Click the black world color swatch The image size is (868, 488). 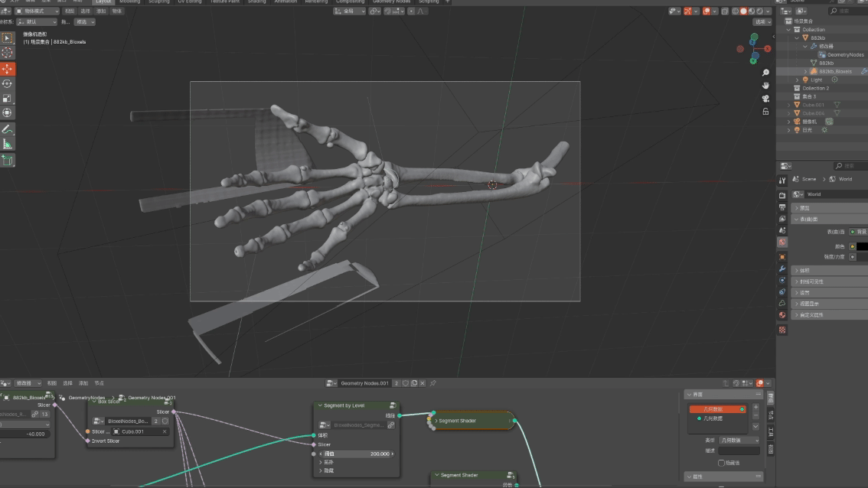pos(862,246)
